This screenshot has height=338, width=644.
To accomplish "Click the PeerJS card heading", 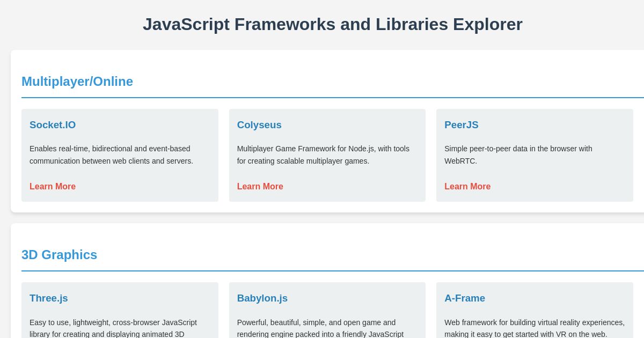I will click(461, 125).
